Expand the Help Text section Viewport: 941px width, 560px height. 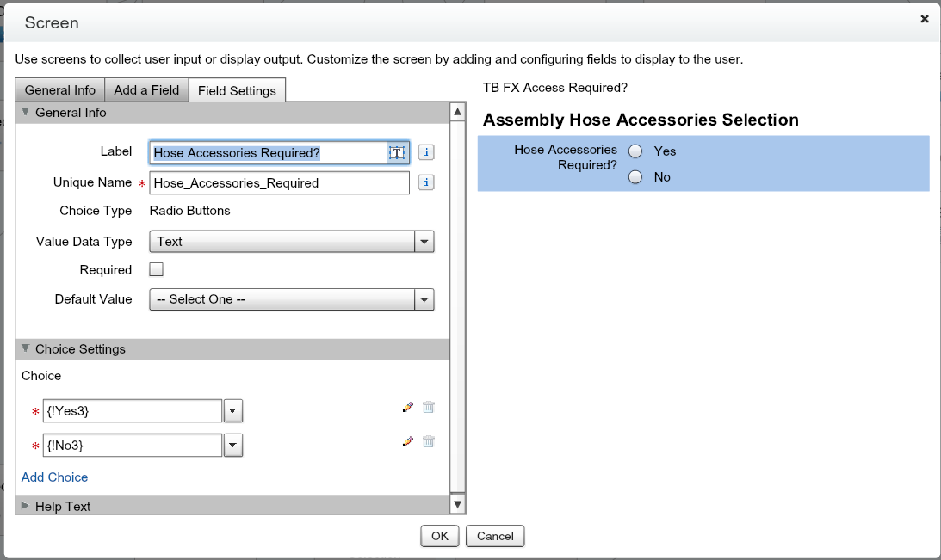[x=62, y=506]
